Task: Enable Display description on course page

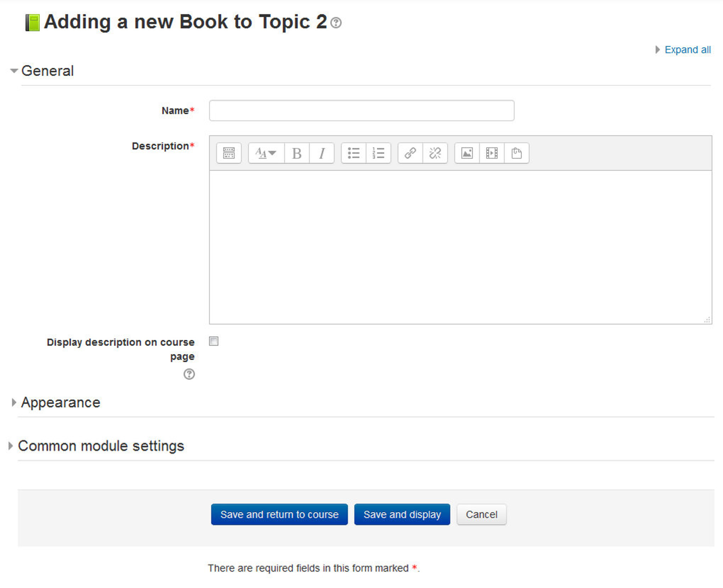Action: (213, 341)
